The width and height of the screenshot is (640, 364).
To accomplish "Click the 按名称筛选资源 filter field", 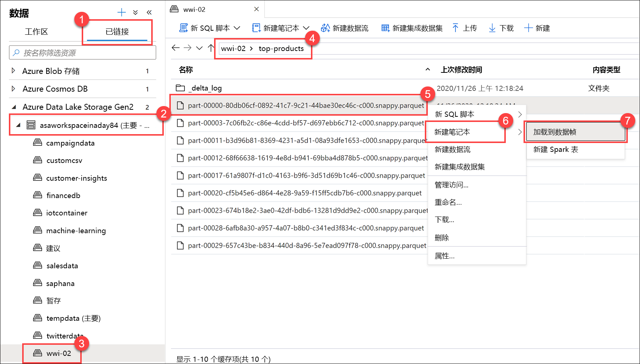I will 82,53.
